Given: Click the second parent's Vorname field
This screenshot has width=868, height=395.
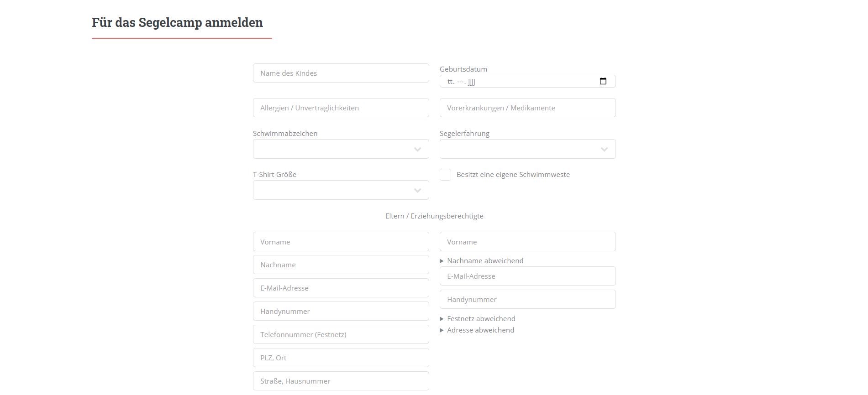Looking at the screenshot, I should (x=527, y=242).
